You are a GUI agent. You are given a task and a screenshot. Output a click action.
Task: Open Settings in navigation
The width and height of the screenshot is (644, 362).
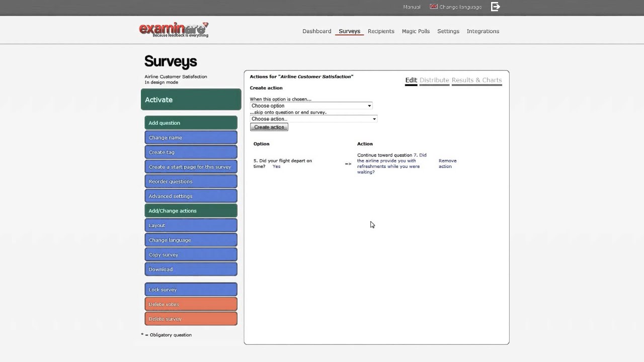pyautogui.click(x=448, y=31)
